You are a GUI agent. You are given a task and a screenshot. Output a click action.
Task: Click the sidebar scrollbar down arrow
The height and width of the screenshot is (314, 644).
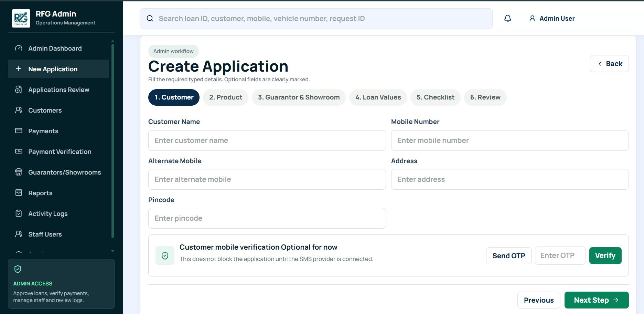click(112, 251)
